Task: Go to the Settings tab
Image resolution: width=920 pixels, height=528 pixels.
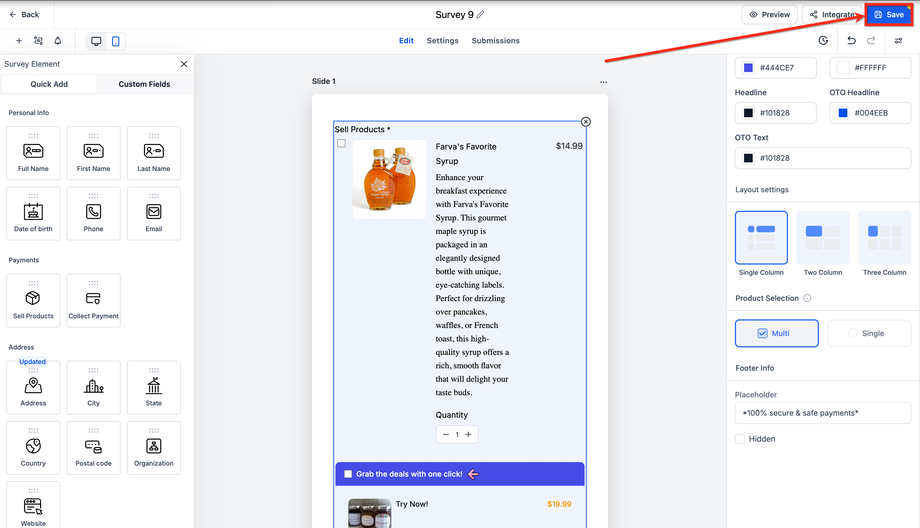Action: coord(442,40)
